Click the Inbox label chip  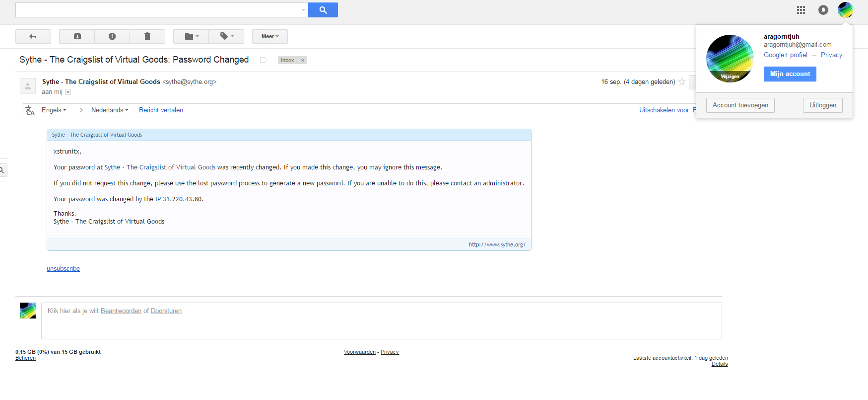click(287, 60)
